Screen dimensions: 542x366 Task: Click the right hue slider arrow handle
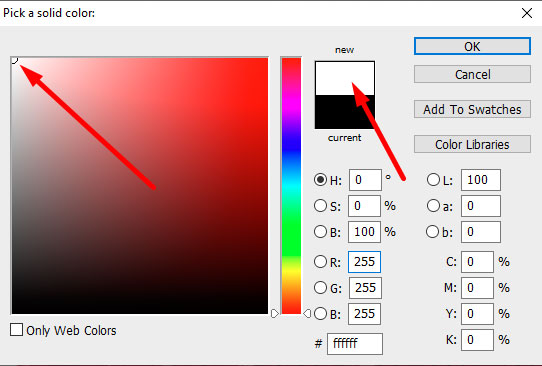[307, 313]
